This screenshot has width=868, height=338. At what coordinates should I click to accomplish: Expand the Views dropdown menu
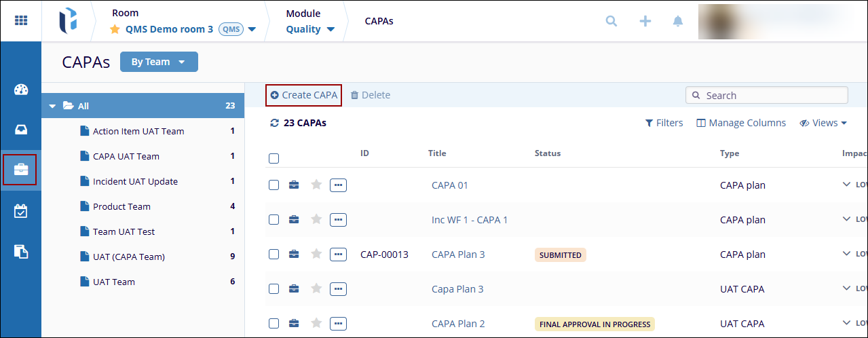(823, 123)
